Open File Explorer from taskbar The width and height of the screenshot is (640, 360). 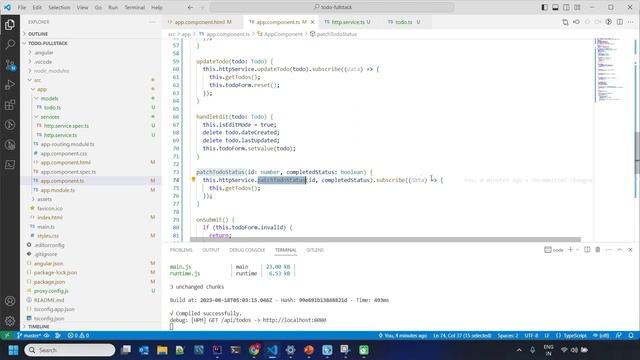coord(162,350)
